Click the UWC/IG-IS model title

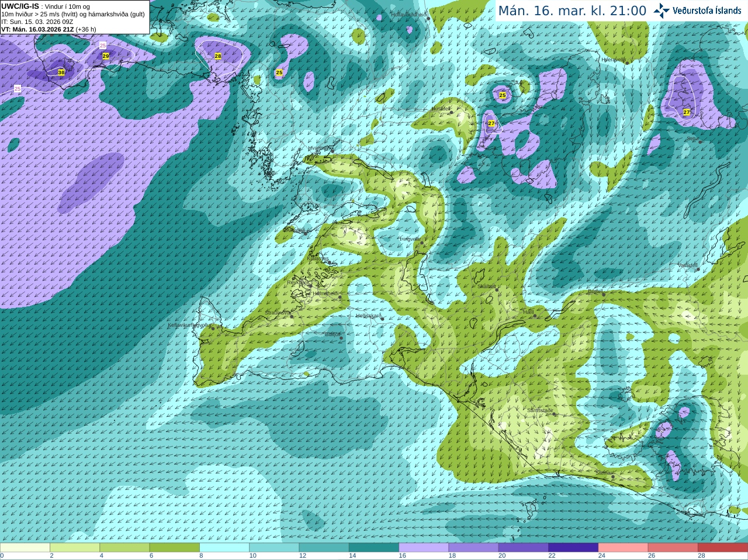coord(20,6)
